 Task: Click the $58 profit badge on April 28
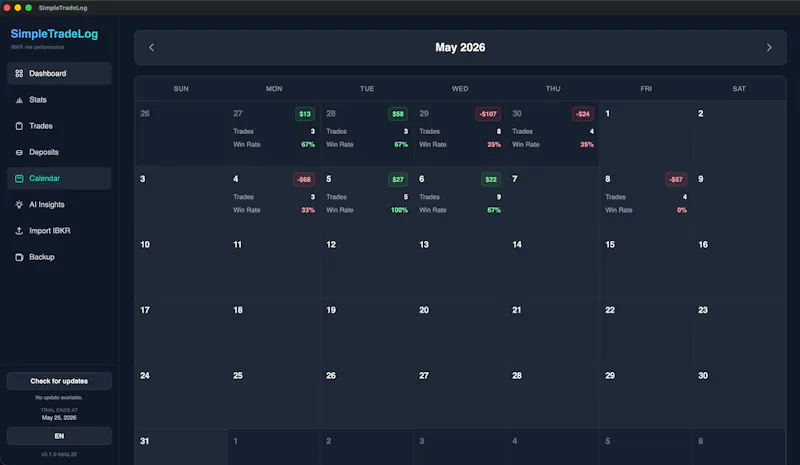click(x=397, y=114)
